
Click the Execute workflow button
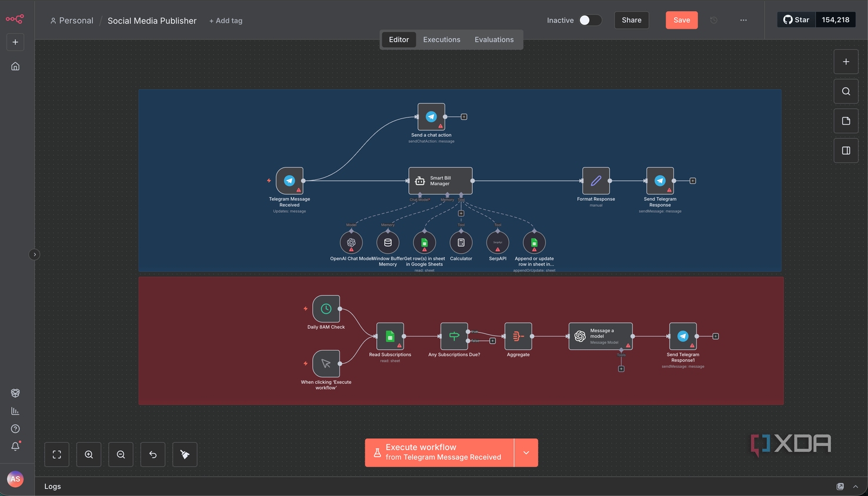pos(439,453)
